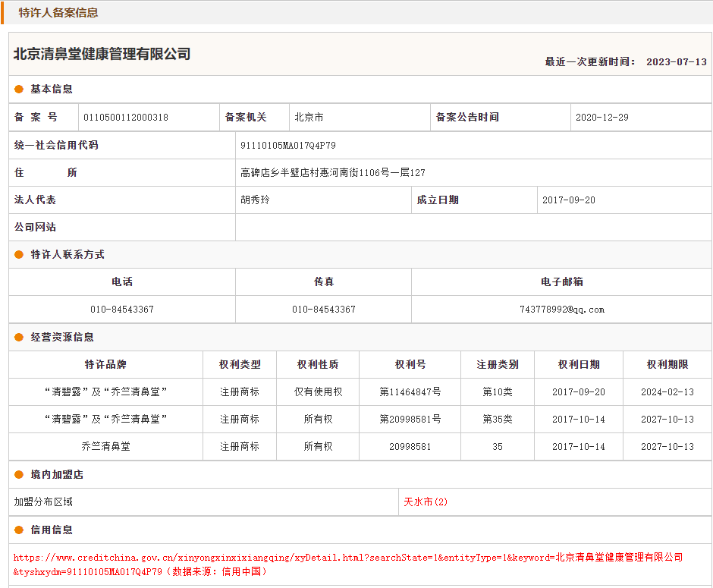This screenshot has width=713, height=588.
Task: Click the address 高碑店乡半壁店村惠河南街1106号一层127
Action: [x=332, y=173]
